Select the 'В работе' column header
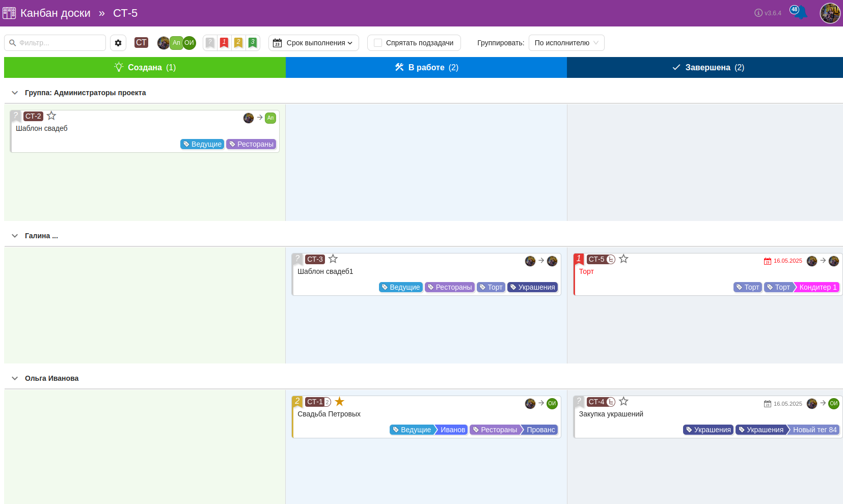843x504 pixels. point(426,67)
